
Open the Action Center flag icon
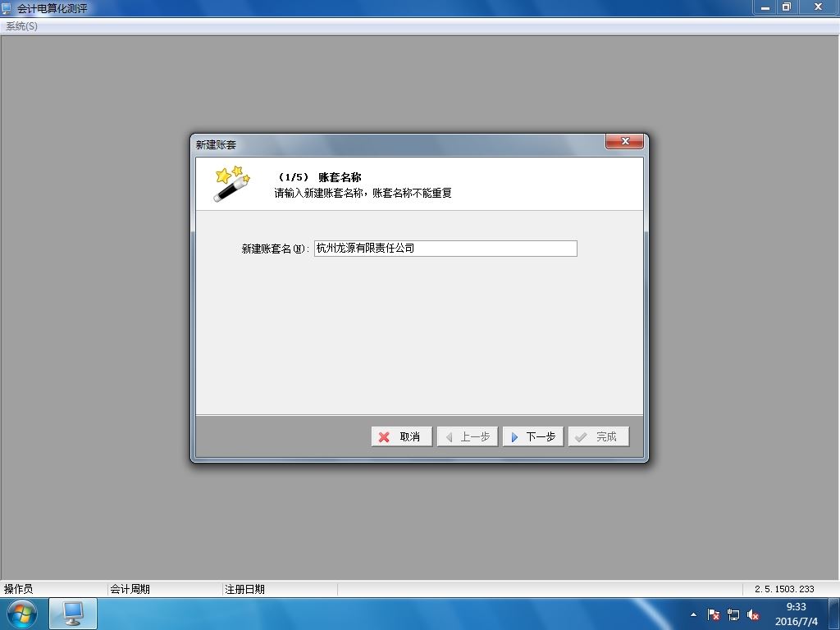[713, 614]
